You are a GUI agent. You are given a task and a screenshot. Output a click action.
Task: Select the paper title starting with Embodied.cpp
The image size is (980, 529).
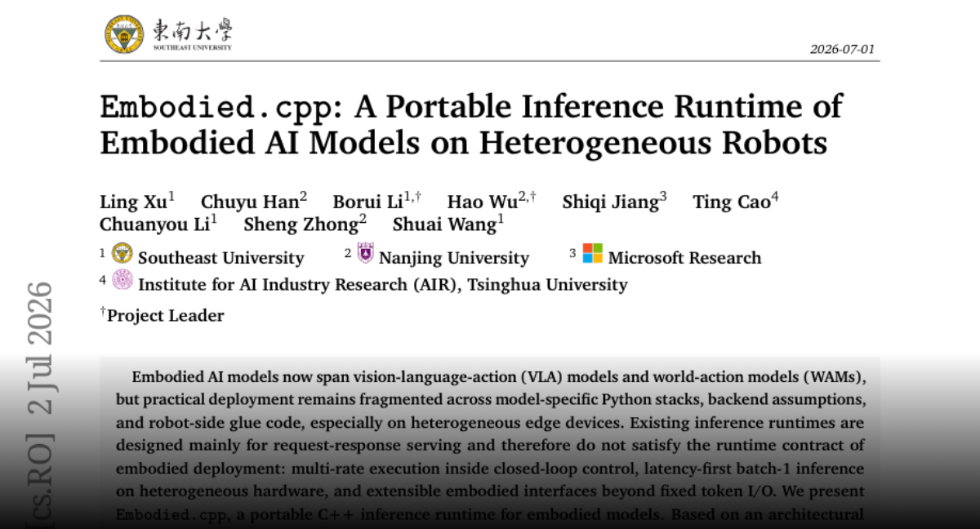coord(471,125)
